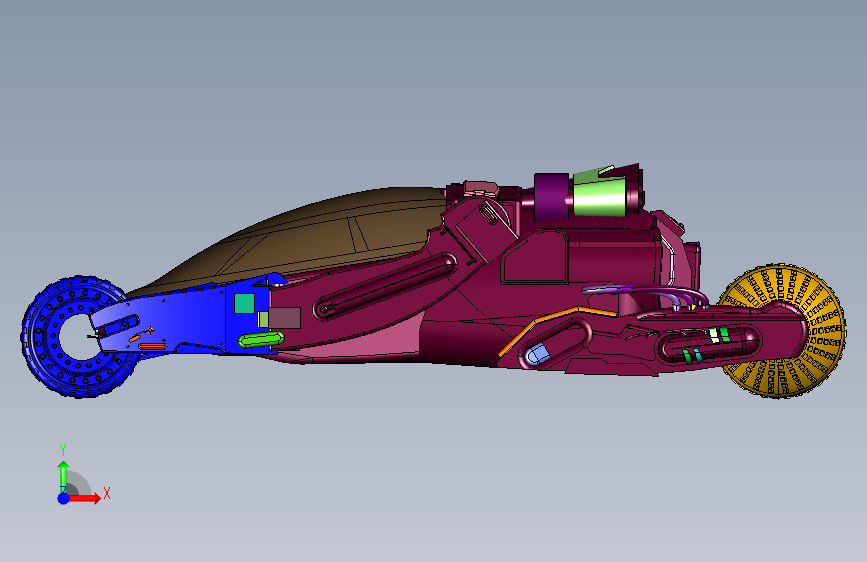Select the light blue piece in lower slot
The width and height of the screenshot is (867, 562).
point(537,353)
